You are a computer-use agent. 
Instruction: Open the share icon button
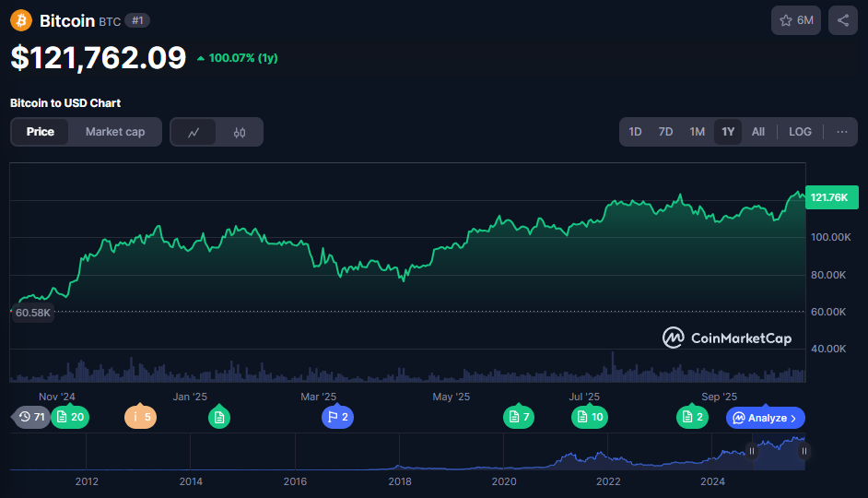tap(842, 20)
